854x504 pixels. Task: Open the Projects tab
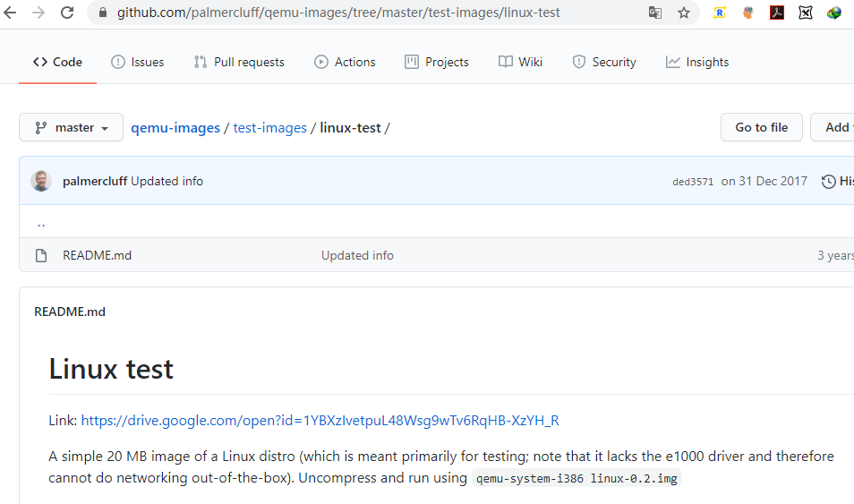(x=437, y=62)
